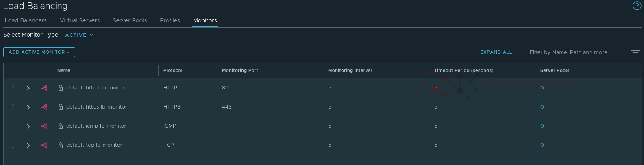Viewport: 644px width, 165px height.
Task: Click lock icon beside default-https-lb-monitor
Action: (x=61, y=107)
